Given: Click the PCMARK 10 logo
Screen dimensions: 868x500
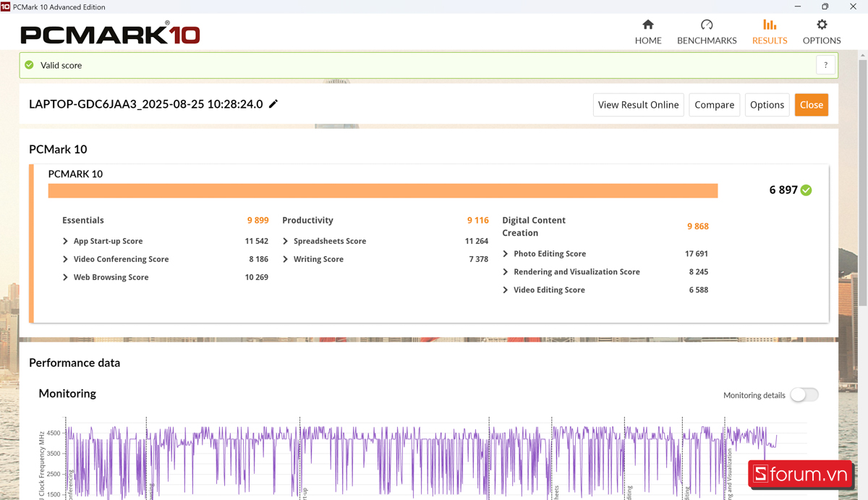Looking at the screenshot, I should pos(110,33).
